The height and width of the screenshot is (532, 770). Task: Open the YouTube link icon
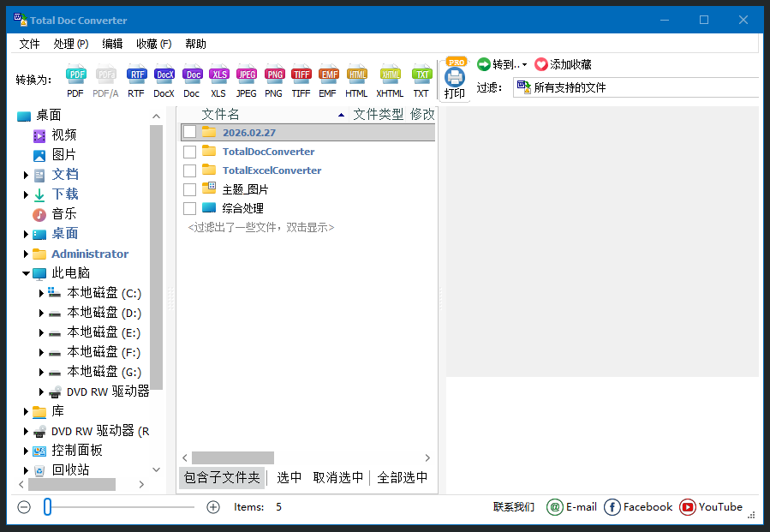point(688,507)
